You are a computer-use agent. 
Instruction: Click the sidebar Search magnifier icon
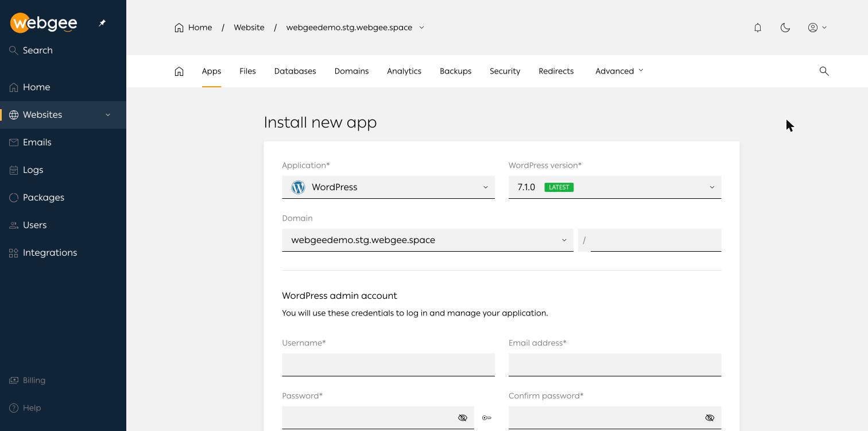tap(14, 51)
